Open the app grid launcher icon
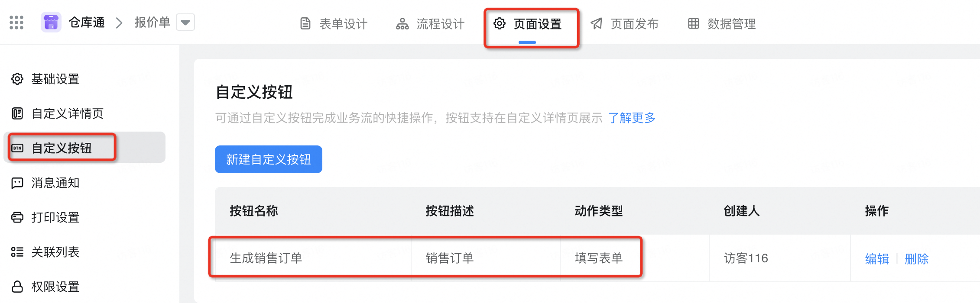Image resolution: width=980 pixels, height=303 pixels. pos(16,23)
